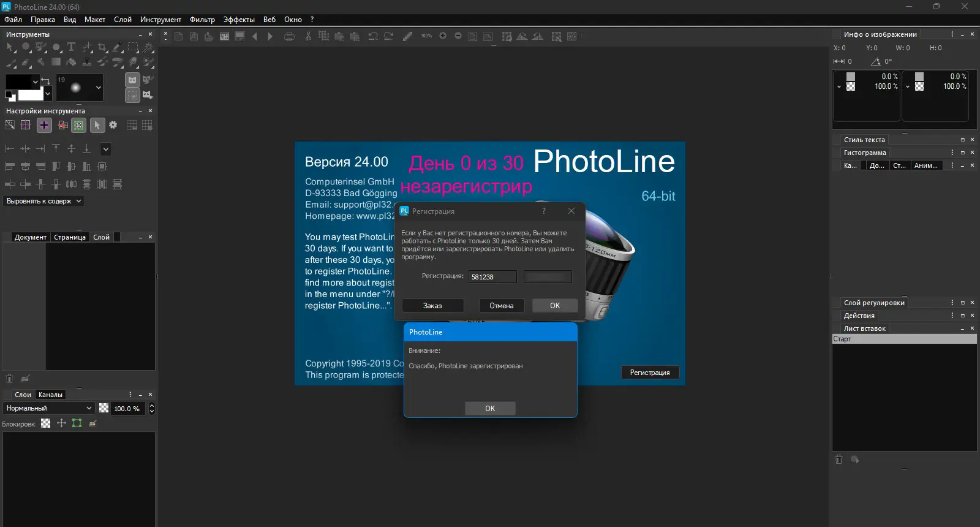980x527 pixels.
Task: Click the center in frame alignment icon
Action: tap(102, 166)
